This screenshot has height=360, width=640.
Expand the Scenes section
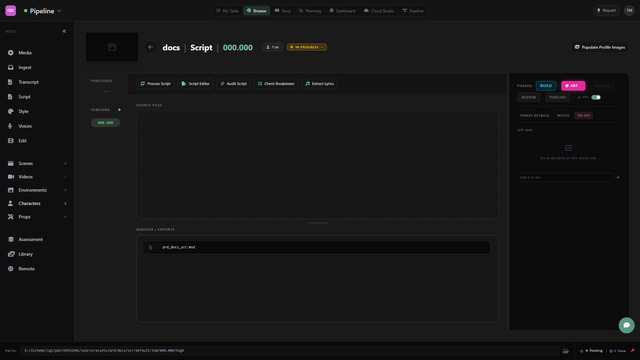point(37,163)
